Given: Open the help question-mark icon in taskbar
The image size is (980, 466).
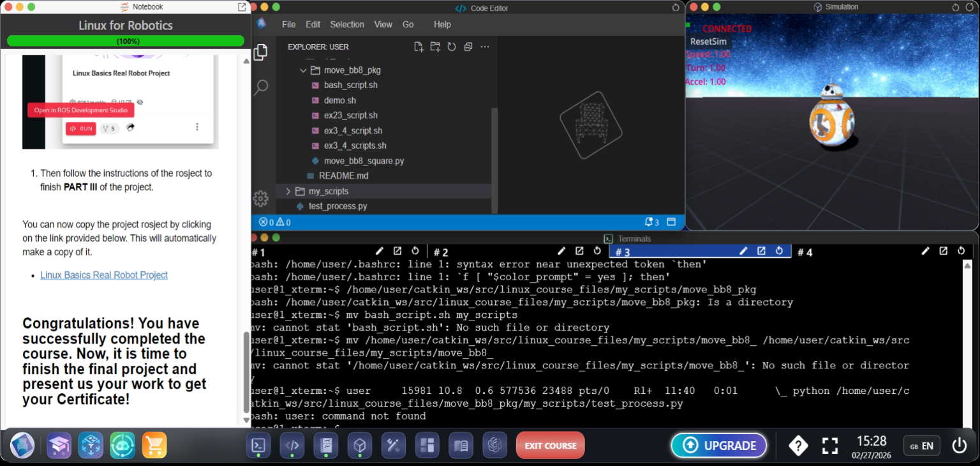Looking at the screenshot, I should [798, 445].
